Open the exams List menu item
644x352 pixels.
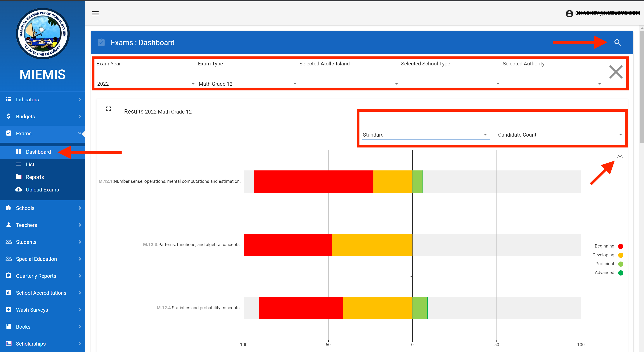click(30, 164)
